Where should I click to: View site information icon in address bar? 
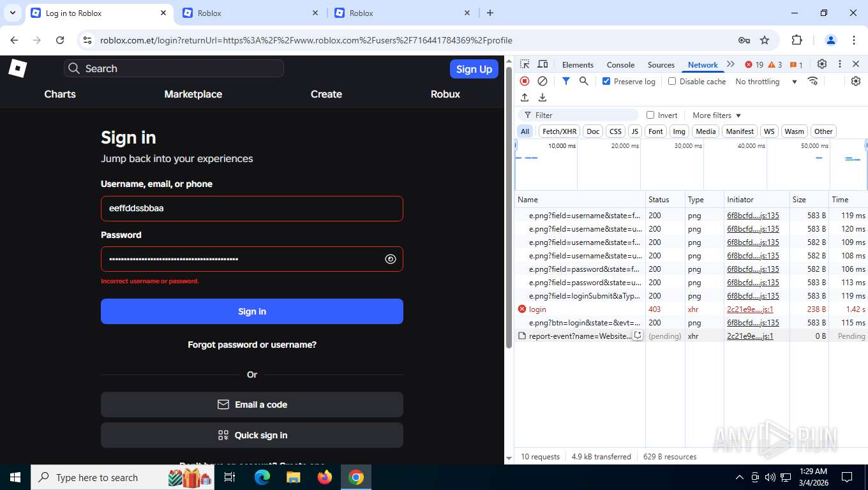(x=88, y=40)
